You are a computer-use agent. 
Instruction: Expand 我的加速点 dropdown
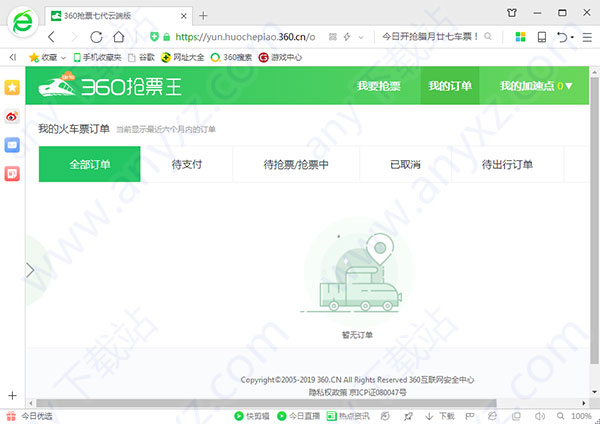[536, 86]
